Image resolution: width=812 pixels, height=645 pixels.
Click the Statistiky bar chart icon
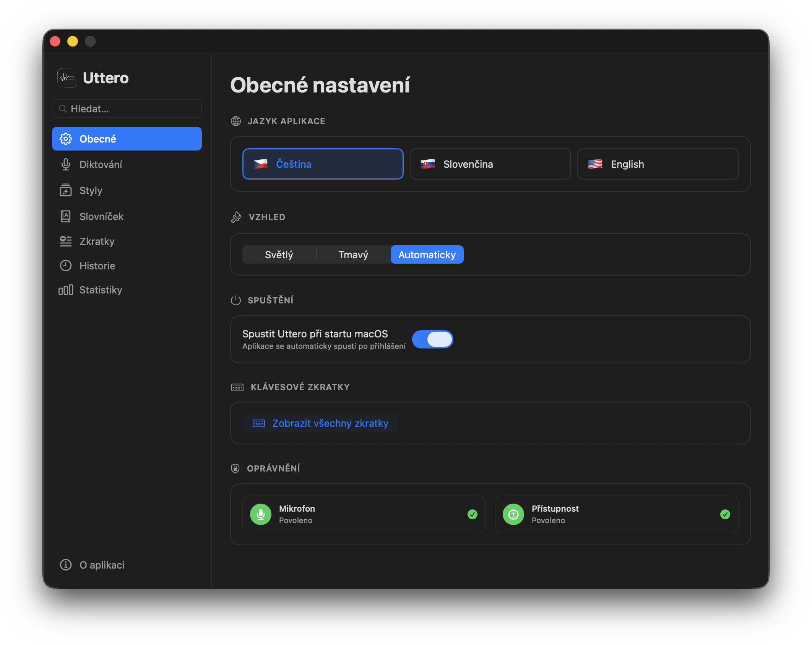coord(66,290)
